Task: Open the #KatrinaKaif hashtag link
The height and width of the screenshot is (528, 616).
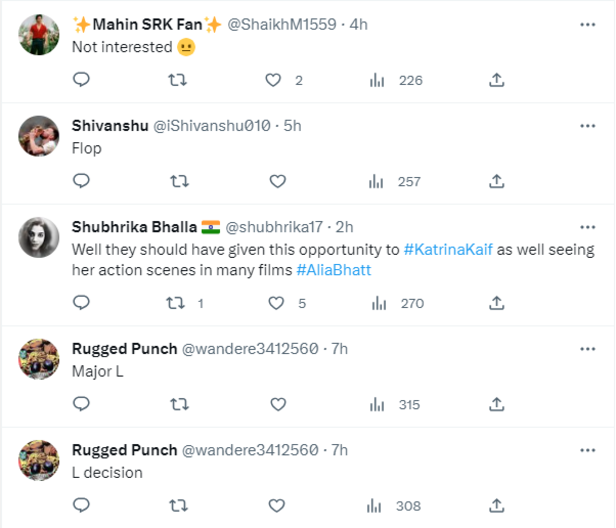Action: click(448, 248)
